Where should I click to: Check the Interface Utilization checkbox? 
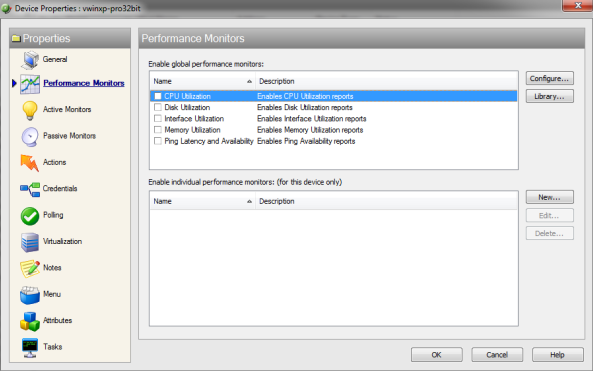[x=158, y=119]
